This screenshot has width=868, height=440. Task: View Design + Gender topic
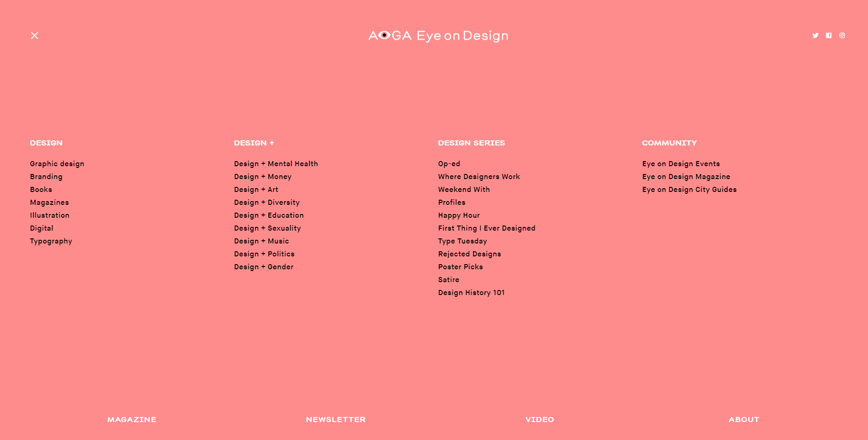[264, 267]
